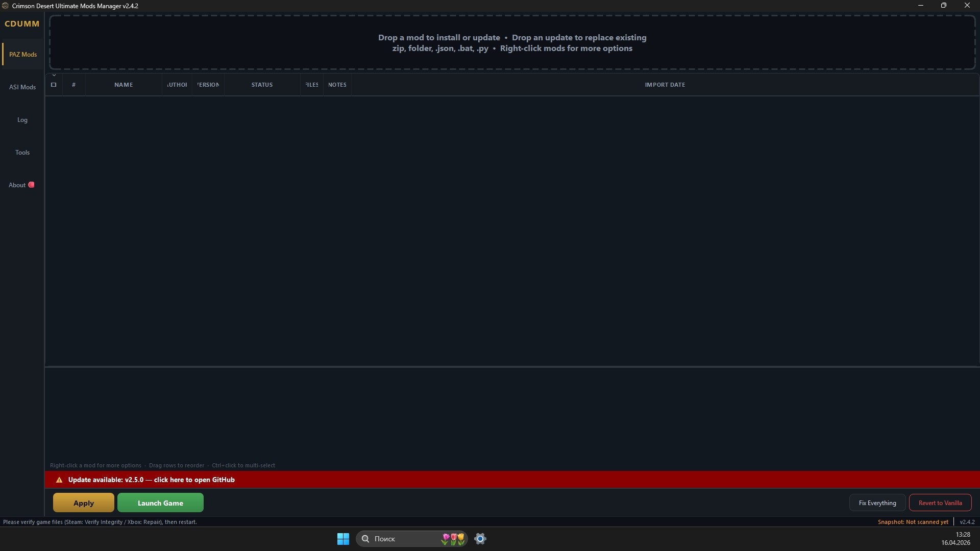Viewport: 980px width, 551px height.
Task: Sort mods by the # column
Action: 74,85
